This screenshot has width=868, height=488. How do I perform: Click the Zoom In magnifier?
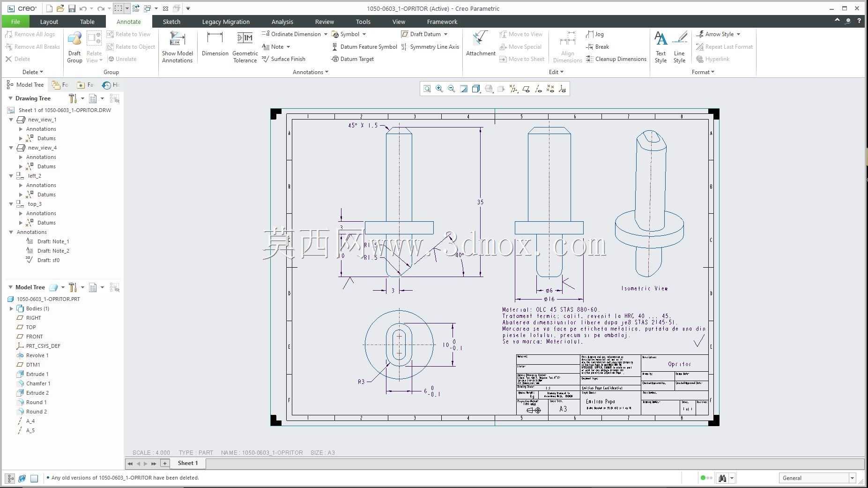pyautogui.click(x=439, y=89)
